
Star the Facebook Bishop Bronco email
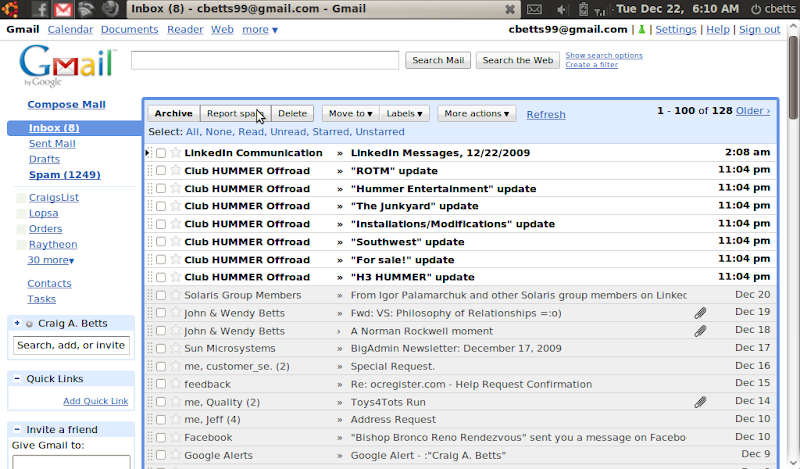[x=176, y=437]
